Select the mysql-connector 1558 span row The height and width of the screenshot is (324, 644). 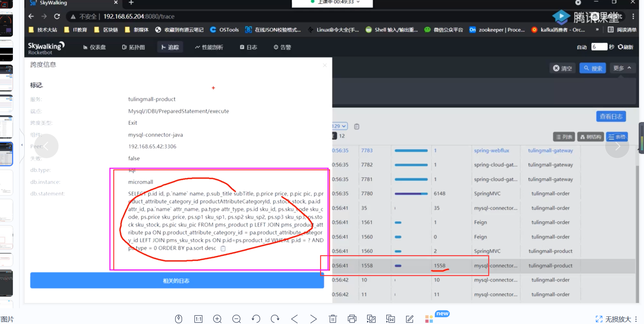coord(483,266)
